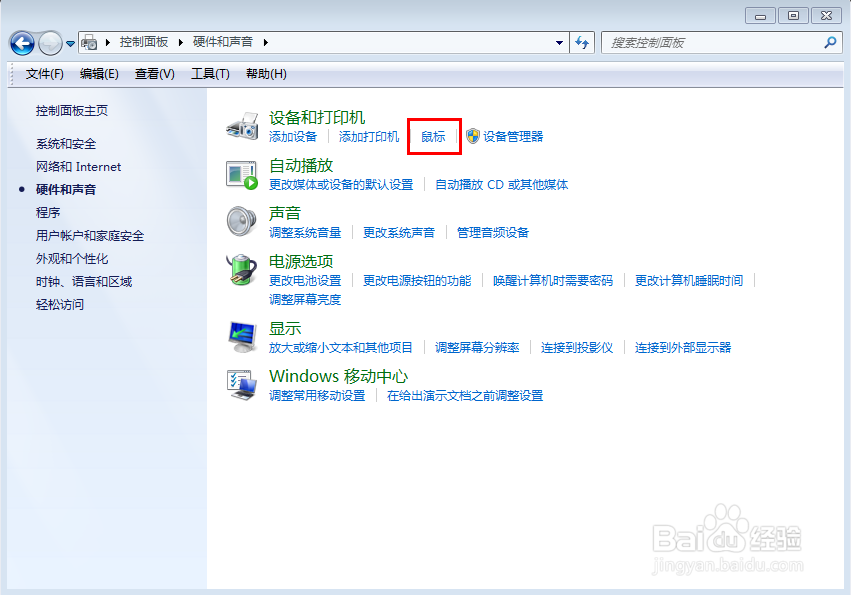Open the 显示 heading
The width and height of the screenshot is (851, 595).
coord(284,328)
